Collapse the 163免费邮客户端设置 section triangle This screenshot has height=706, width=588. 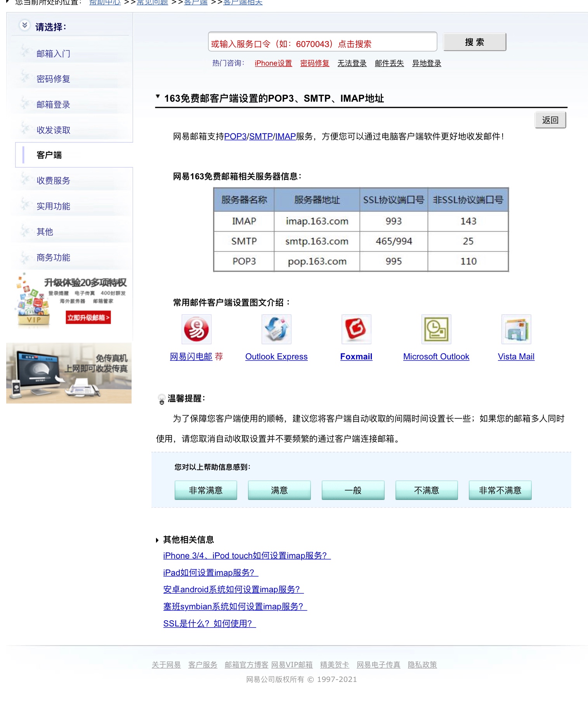tap(158, 97)
